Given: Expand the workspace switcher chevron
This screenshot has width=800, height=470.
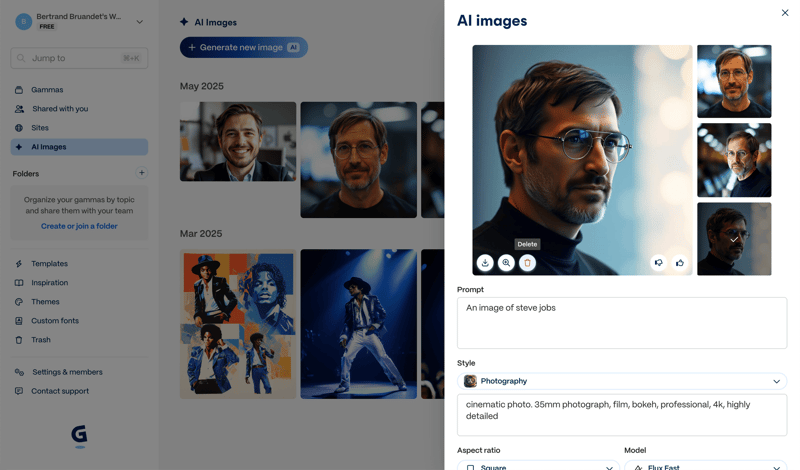Looking at the screenshot, I should pyautogui.click(x=139, y=21).
